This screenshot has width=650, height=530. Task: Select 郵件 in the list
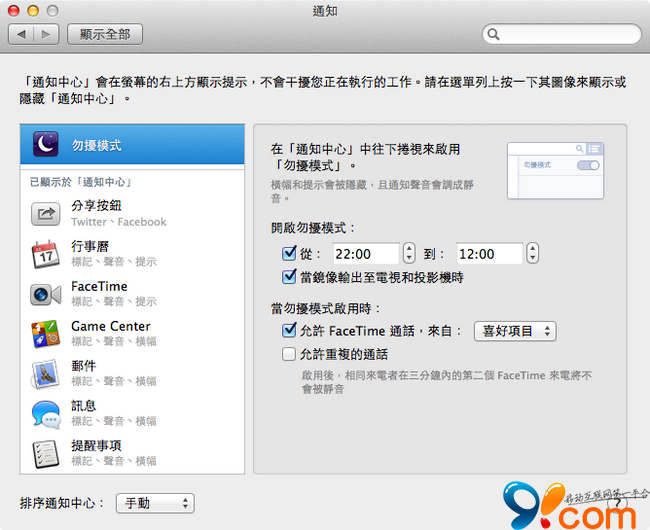click(132, 374)
